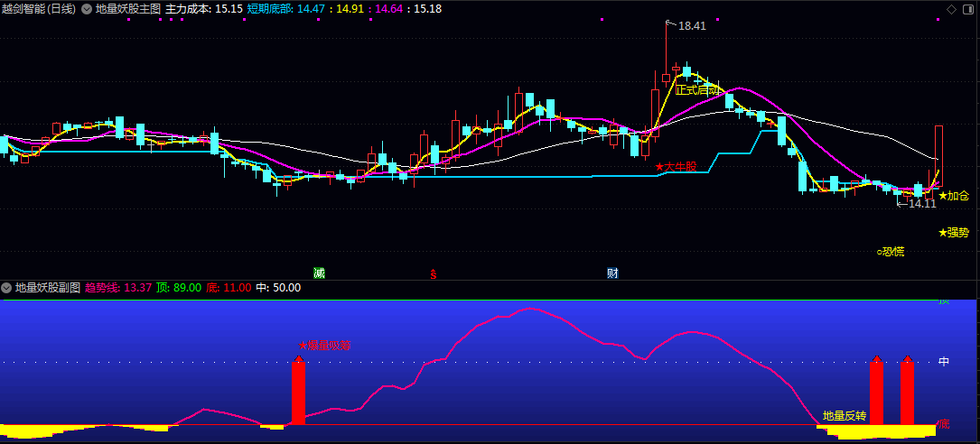Click the ★爆量吸筹 signal label
The height and width of the screenshot is (444, 980).
point(324,346)
